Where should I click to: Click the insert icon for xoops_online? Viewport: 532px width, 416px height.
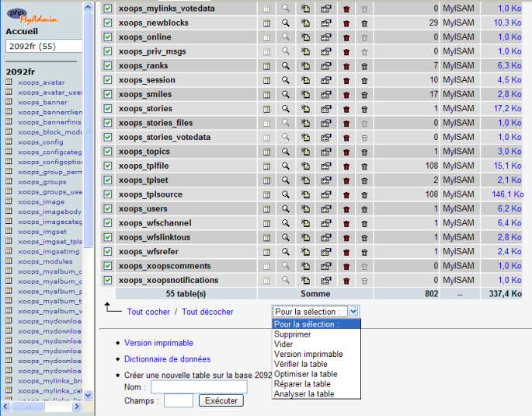(305, 37)
